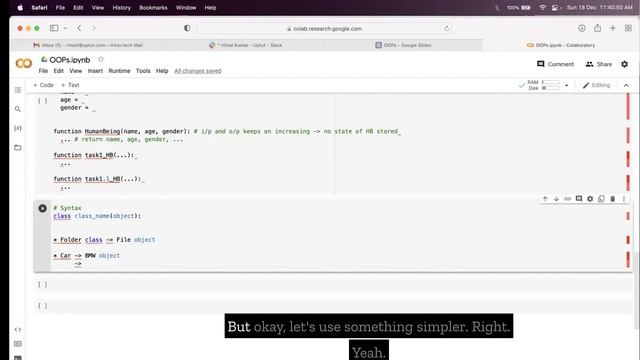The height and width of the screenshot is (360, 640).
Task: Expand the Safari sidebar options arrow
Action: pos(65,28)
